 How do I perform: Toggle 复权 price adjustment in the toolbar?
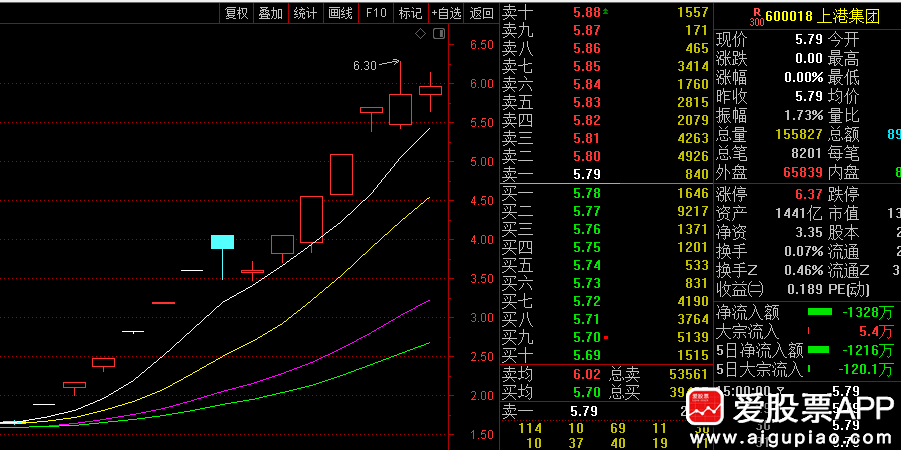(x=236, y=13)
